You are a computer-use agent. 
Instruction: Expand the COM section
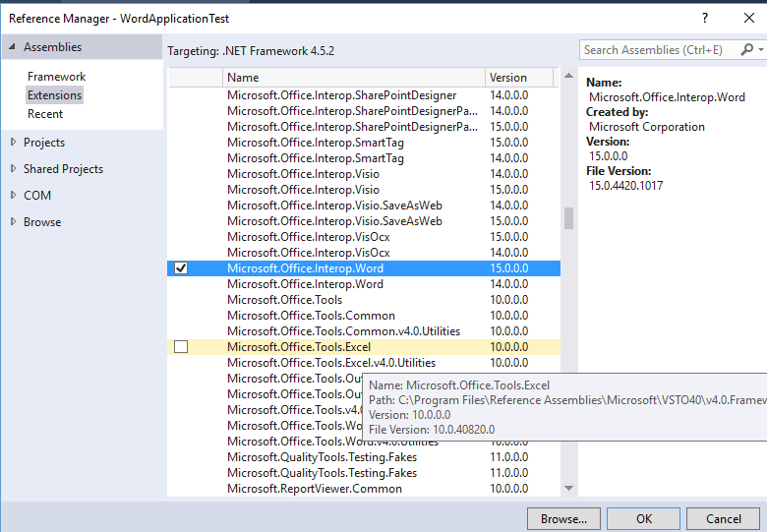(x=13, y=195)
